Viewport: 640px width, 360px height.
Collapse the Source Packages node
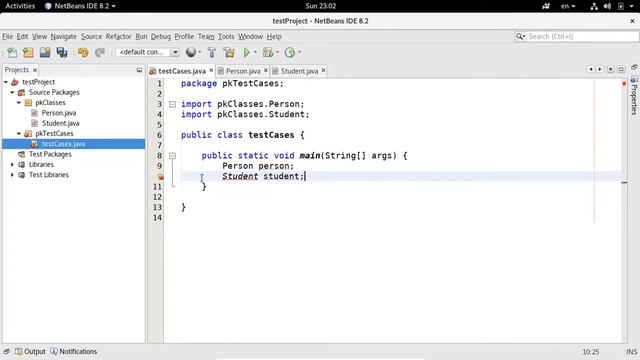click(12, 92)
